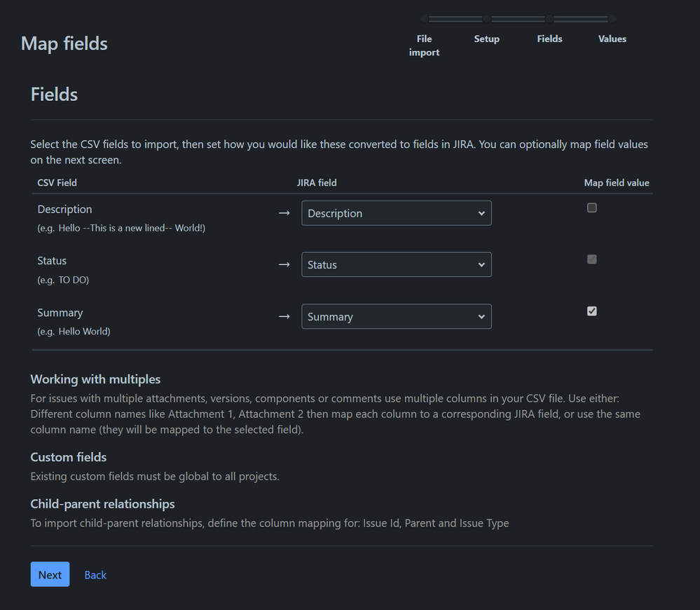Image resolution: width=700 pixels, height=610 pixels.
Task: Click the arrow icon beside Status row
Action: 284,264
